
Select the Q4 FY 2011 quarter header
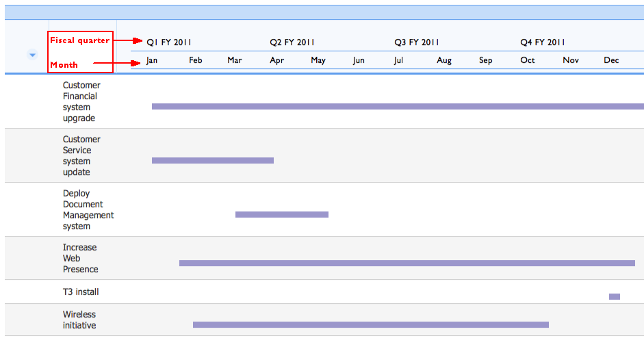point(543,42)
